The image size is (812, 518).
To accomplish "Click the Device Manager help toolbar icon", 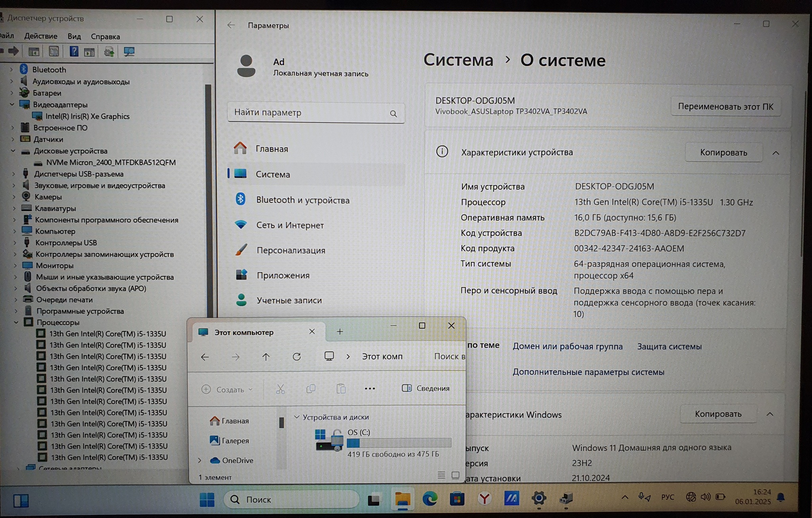I will [x=74, y=52].
